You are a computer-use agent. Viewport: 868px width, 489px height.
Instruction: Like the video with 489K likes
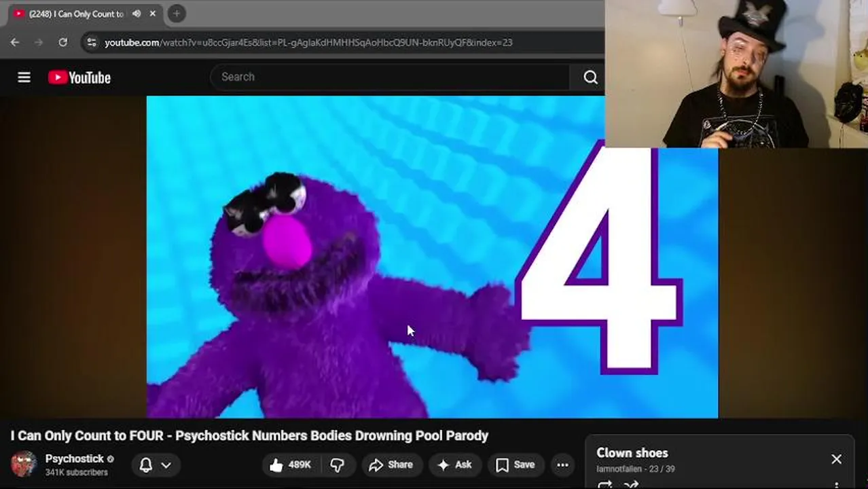(x=290, y=465)
